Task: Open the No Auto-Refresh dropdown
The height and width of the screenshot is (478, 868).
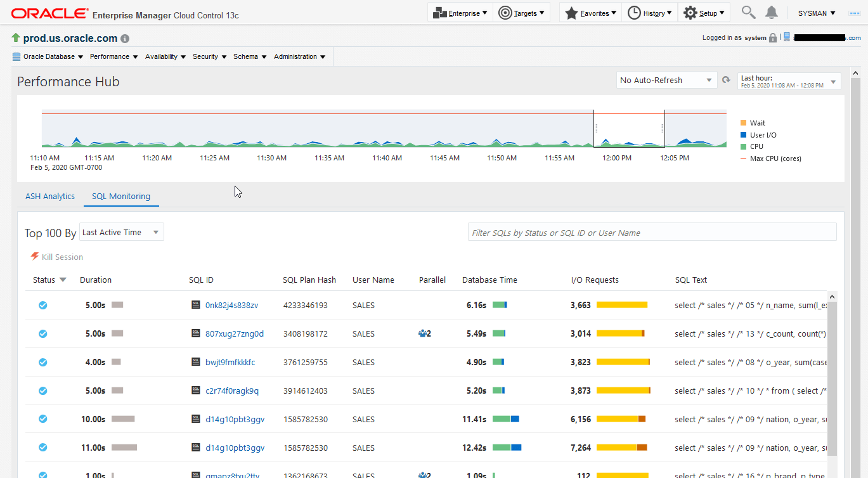Action: pyautogui.click(x=666, y=81)
